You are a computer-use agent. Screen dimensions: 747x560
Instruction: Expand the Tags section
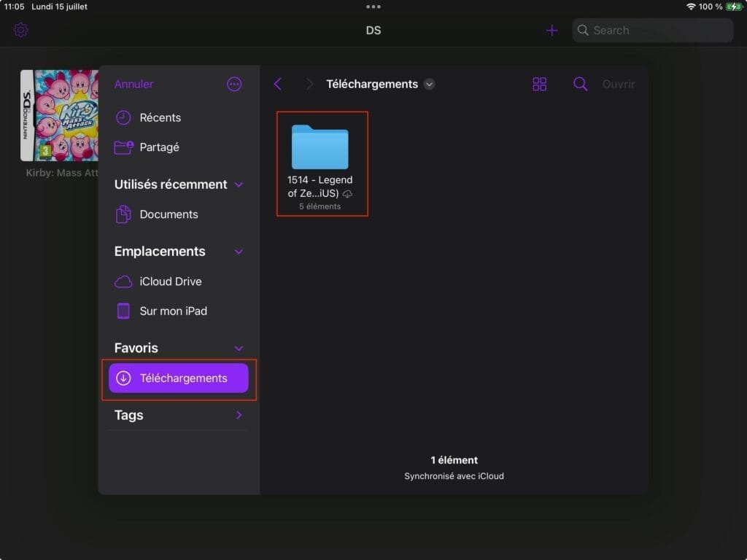[239, 415]
